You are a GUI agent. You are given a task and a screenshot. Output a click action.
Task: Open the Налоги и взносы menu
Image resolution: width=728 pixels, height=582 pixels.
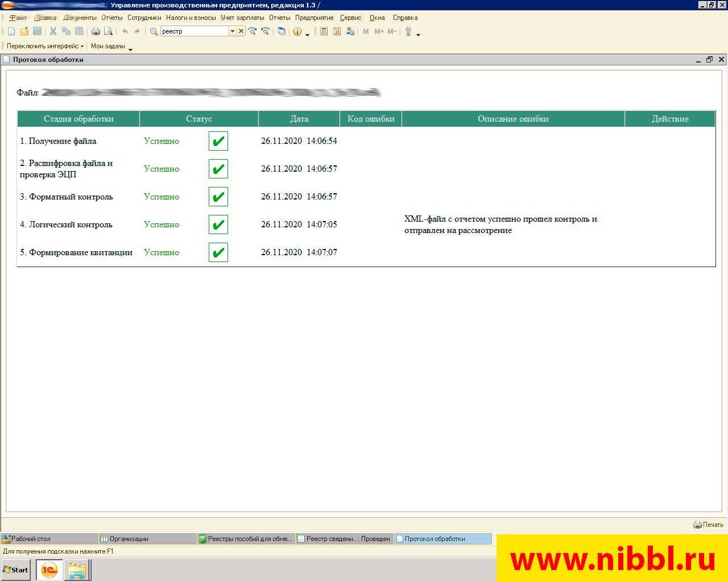coord(191,18)
